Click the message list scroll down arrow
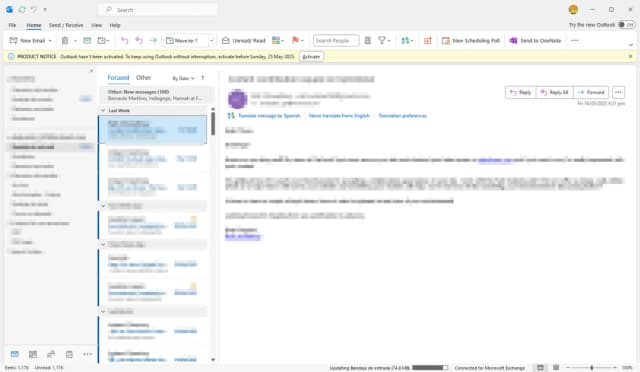The height and width of the screenshot is (372, 640). pyautogui.click(x=213, y=360)
